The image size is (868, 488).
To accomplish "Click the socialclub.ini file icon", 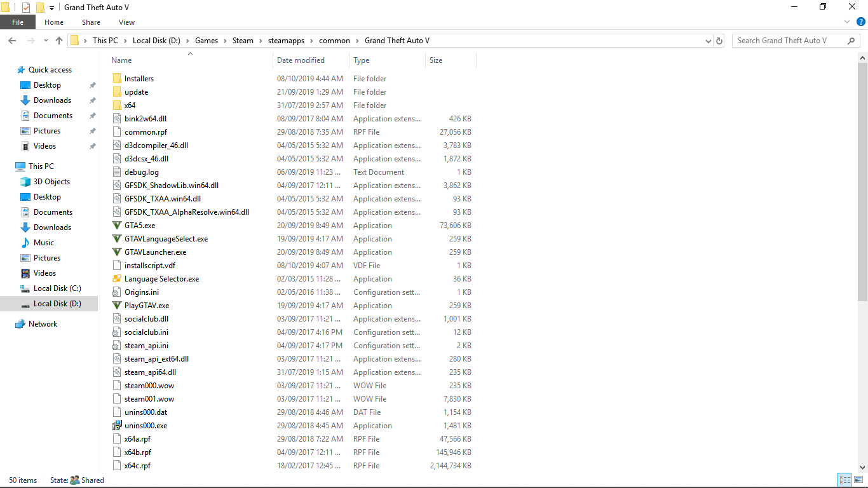I will pyautogui.click(x=116, y=332).
